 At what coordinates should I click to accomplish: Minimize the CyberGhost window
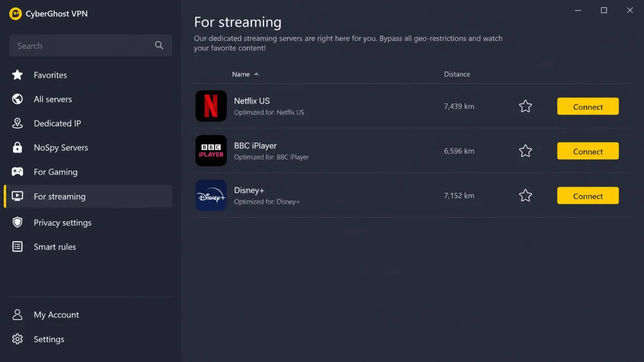tap(578, 10)
